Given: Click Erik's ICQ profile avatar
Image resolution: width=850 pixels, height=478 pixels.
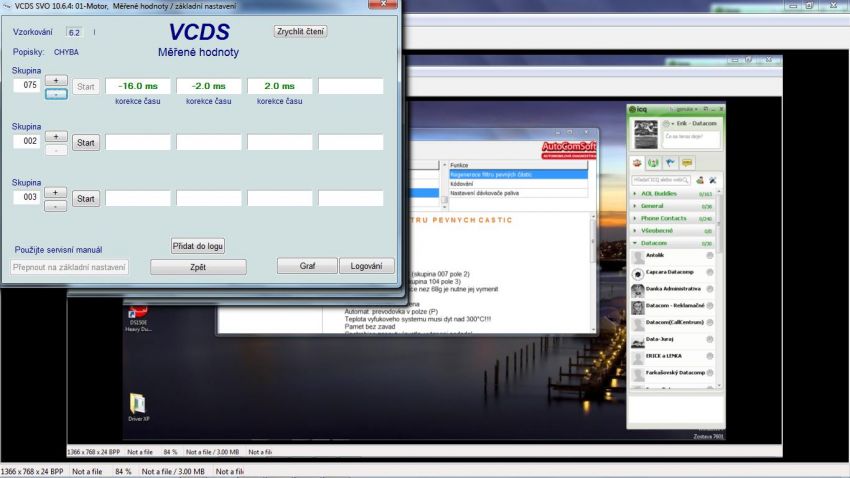Looking at the screenshot, I should click(x=646, y=132).
